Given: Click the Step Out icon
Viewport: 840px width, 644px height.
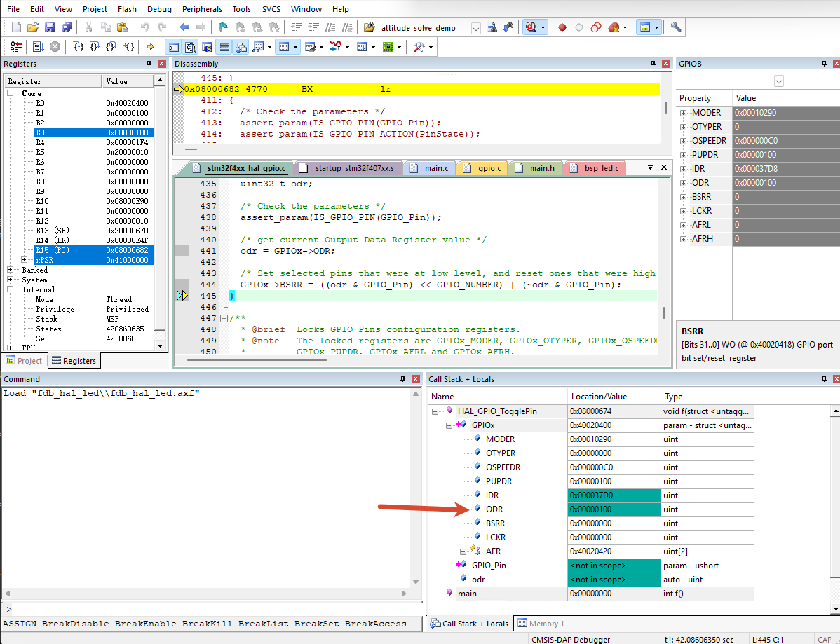Looking at the screenshot, I should tap(111, 47).
